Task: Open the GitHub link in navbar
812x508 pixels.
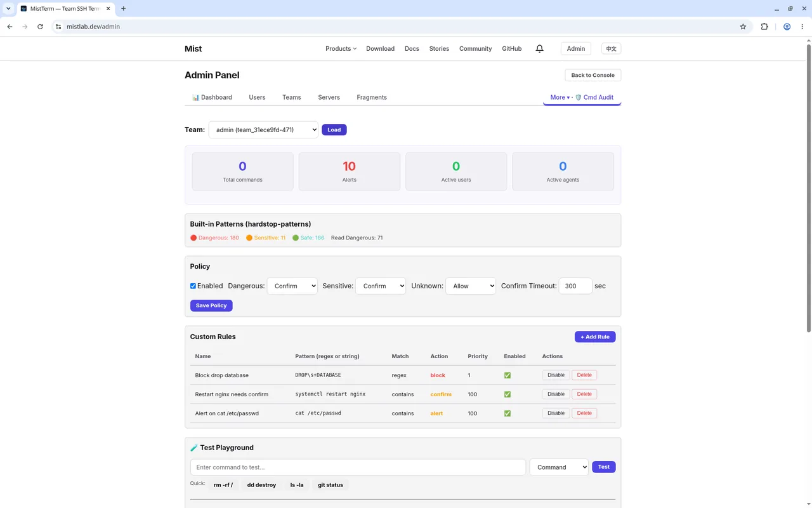Action: point(511,48)
